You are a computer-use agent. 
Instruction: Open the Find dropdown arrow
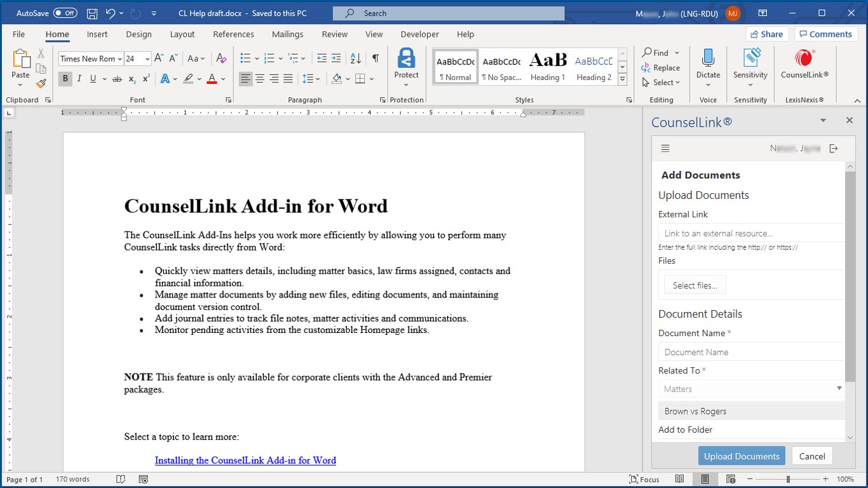coord(677,53)
